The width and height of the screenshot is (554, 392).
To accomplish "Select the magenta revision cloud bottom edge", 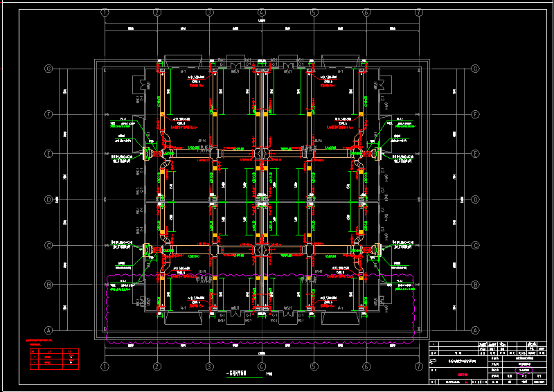I will click(x=262, y=343).
